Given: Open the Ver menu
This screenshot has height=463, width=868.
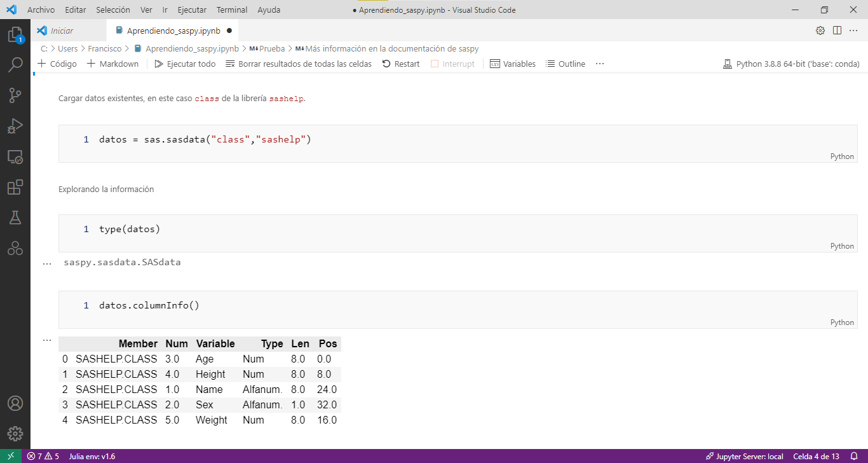Looking at the screenshot, I should pyautogui.click(x=146, y=10).
